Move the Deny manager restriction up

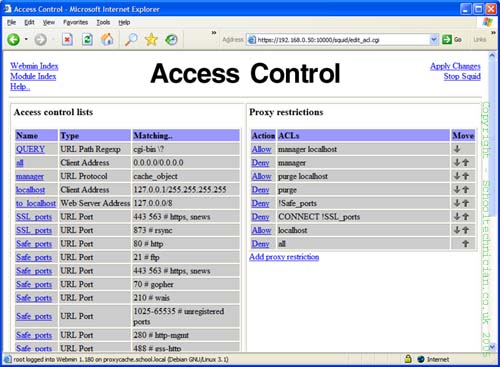(x=466, y=163)
